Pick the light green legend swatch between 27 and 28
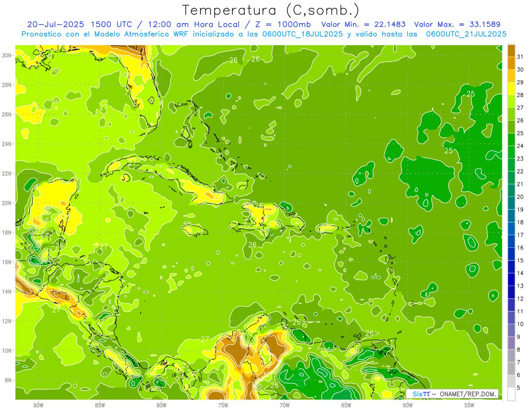This screenshot has width=532, height=411. pyautogui.click(x=511, y=102)
